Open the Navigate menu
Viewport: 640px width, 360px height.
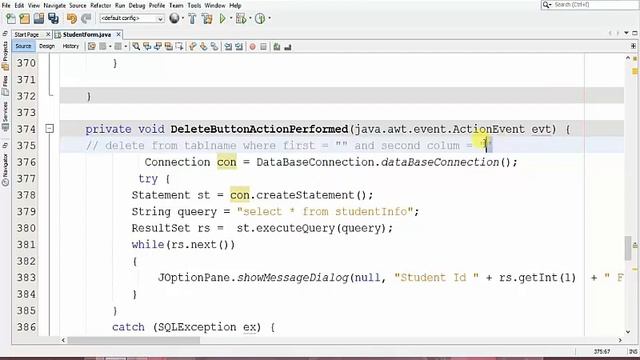tap(55, 6)
